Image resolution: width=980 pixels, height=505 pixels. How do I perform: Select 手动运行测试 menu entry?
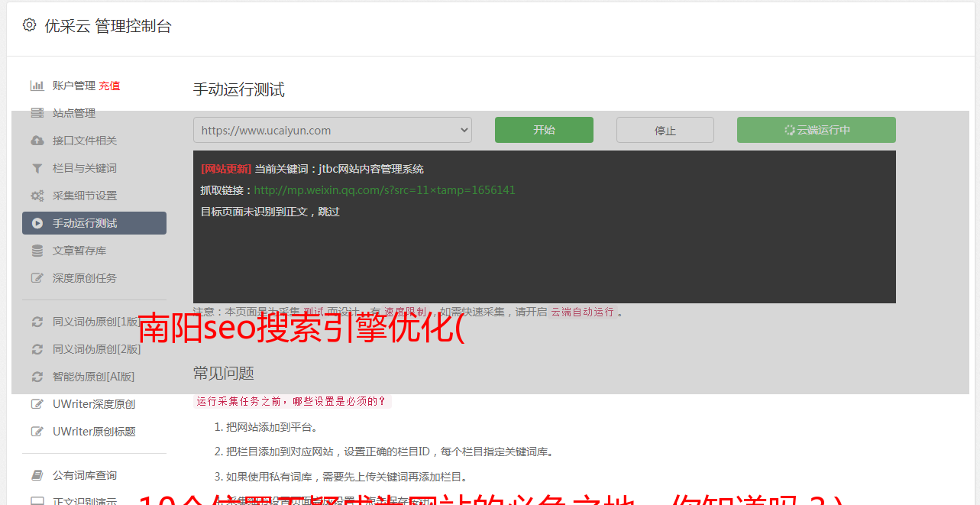(x=94, y=223)
